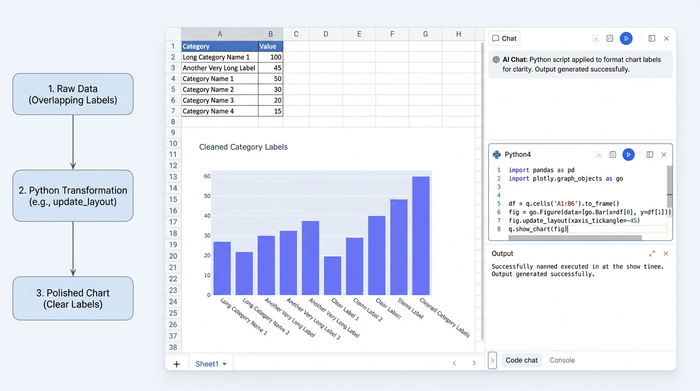Image resolution: width=700 pixels, height=391 pixels.
Task: Click the AI Chat message about Python script
Action: pos(581,64)
